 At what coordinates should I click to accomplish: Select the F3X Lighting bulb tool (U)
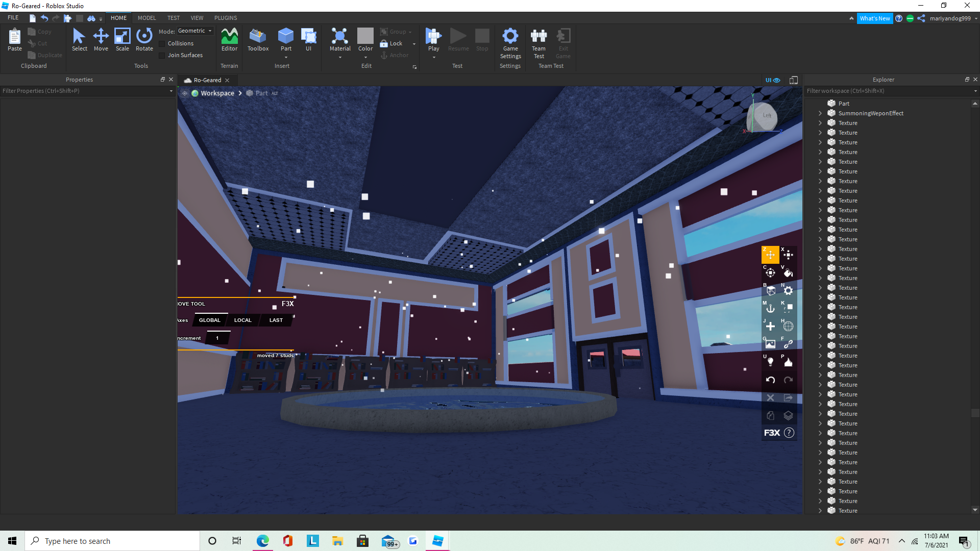tap(770, 362)
